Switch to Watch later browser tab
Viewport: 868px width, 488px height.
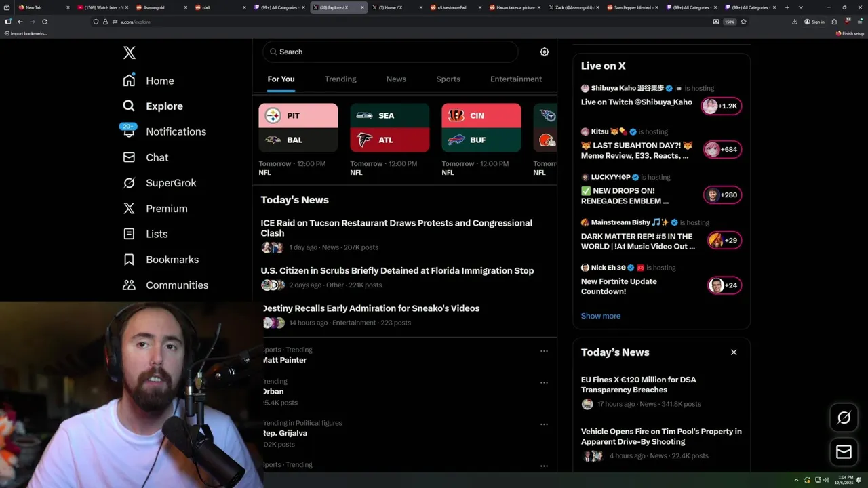101,7
